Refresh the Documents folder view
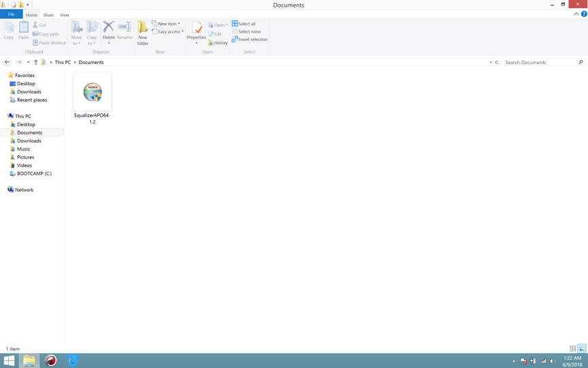This screenshot has height=368, width=588. tap(497, 62)
